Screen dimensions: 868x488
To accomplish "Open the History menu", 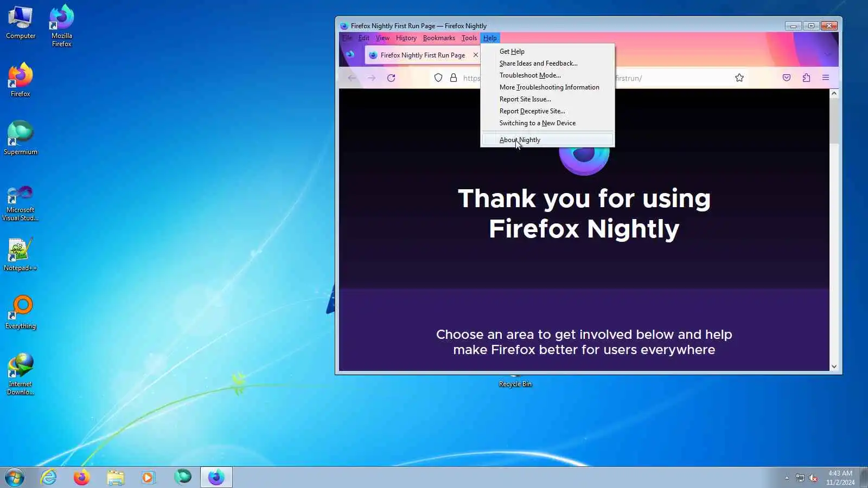I will [406, 38].
